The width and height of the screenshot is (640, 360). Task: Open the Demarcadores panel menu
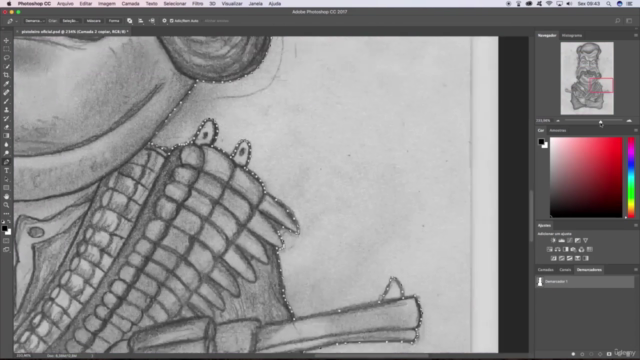[636, 270]
